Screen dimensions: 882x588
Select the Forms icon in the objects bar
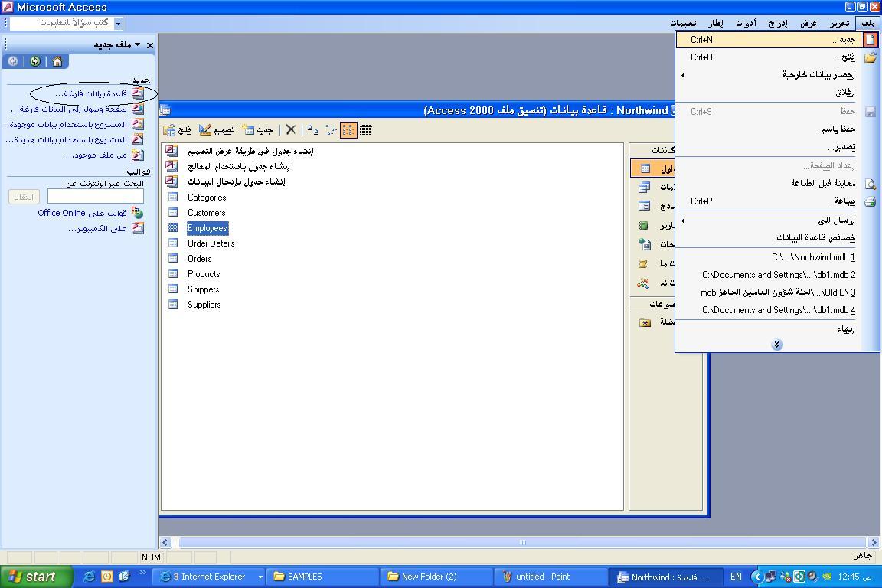(645, 206)
